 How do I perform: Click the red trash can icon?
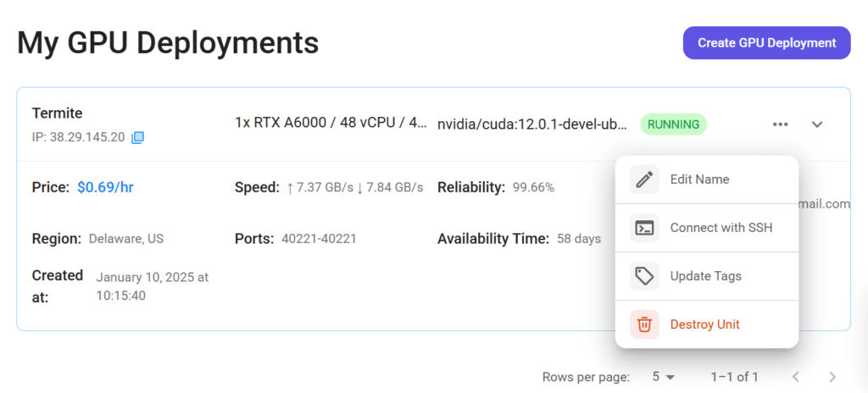(644, 324)
